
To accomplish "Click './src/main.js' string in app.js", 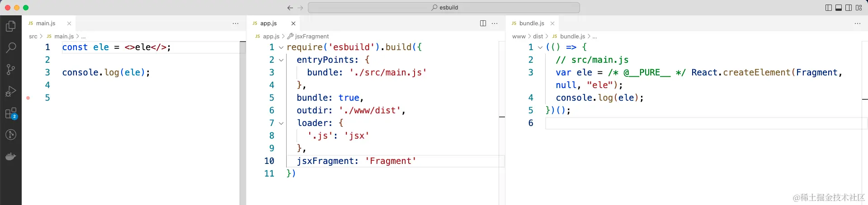I will coord(388,72).
